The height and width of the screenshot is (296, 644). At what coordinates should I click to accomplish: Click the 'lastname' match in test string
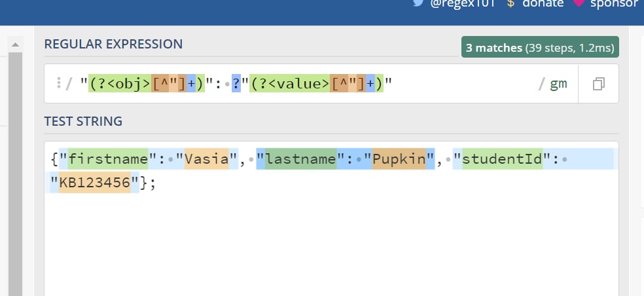click(x=300, y=159)
